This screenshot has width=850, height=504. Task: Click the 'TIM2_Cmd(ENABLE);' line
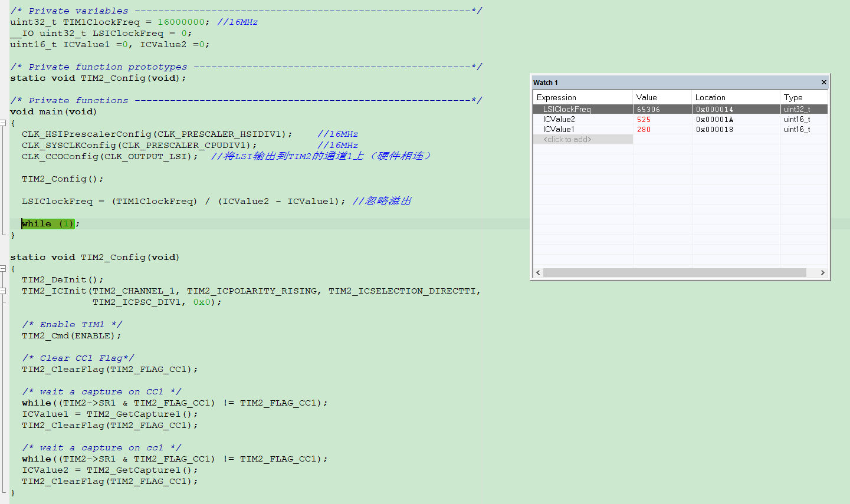tap(71, 335)
